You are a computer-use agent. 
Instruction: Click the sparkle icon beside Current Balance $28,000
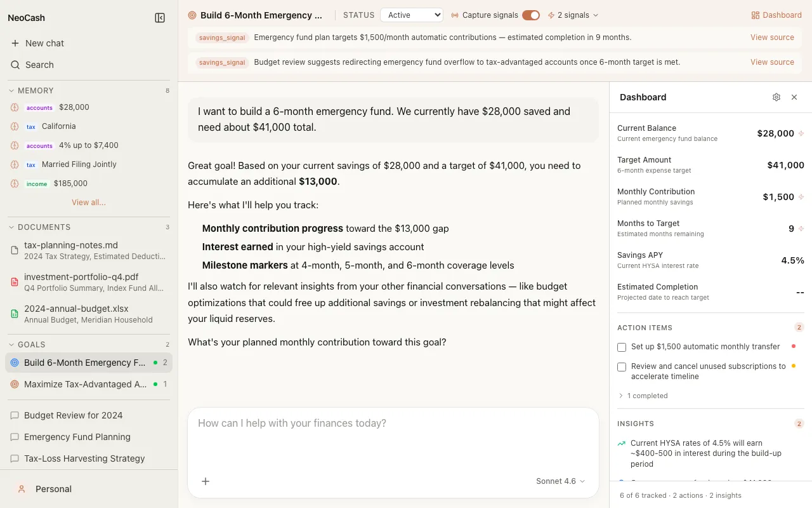pos(801,133)
